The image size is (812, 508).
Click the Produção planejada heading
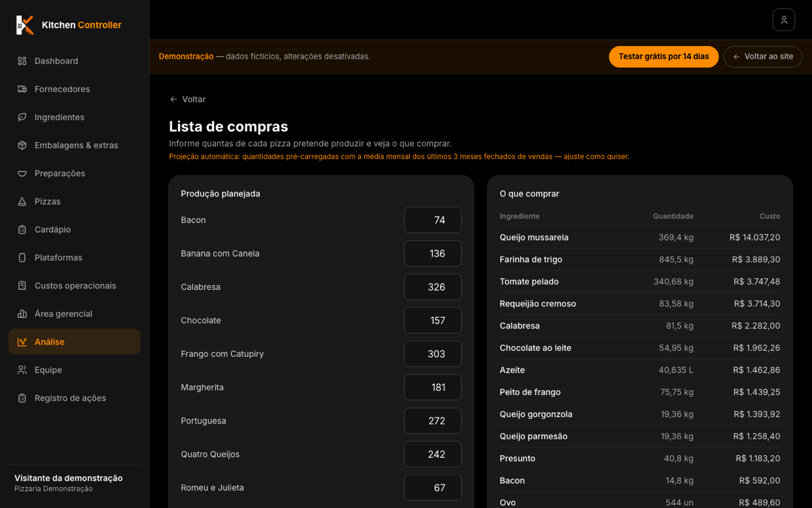(x=221, y=194)
